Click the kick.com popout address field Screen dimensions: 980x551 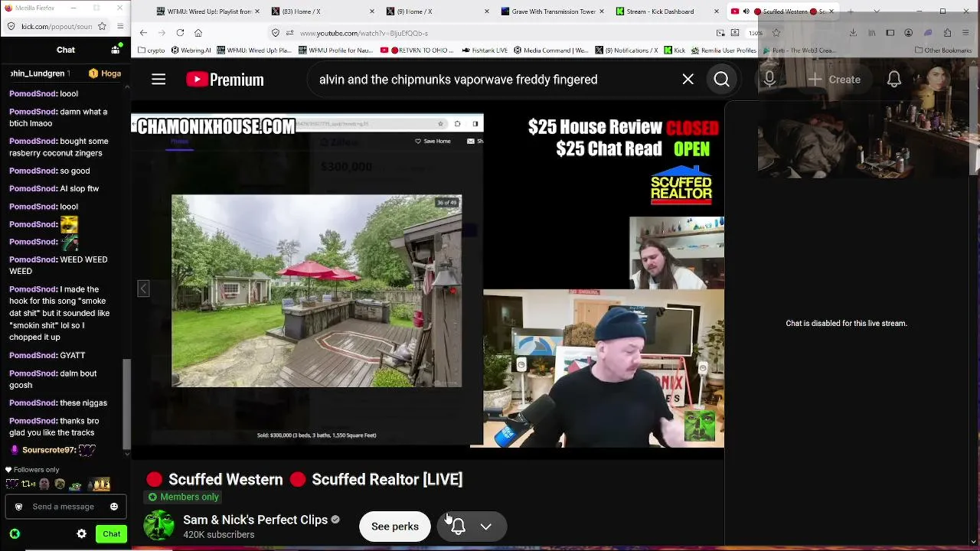tap(56, 26)
